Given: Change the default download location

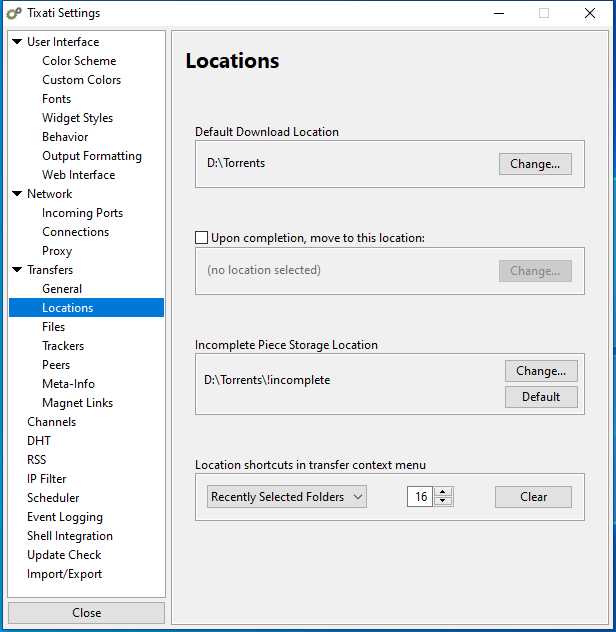Looking at the screenshot, I should click(x=535, y=164).
